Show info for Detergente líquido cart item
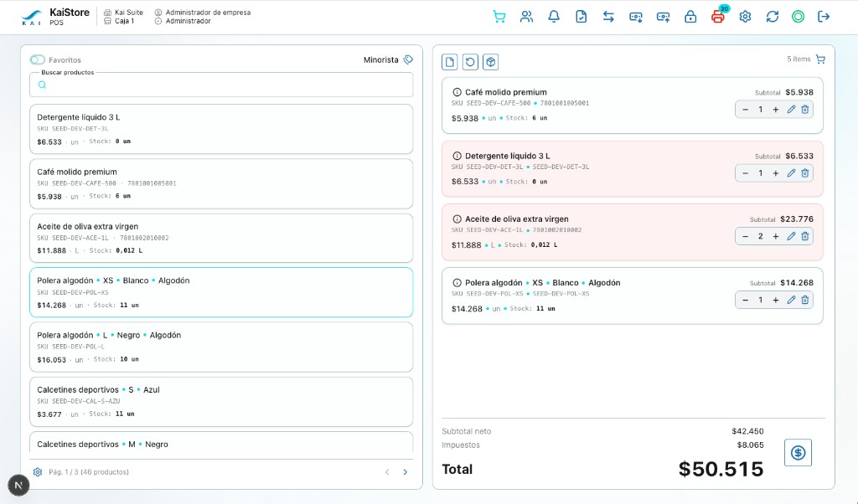 457,156
